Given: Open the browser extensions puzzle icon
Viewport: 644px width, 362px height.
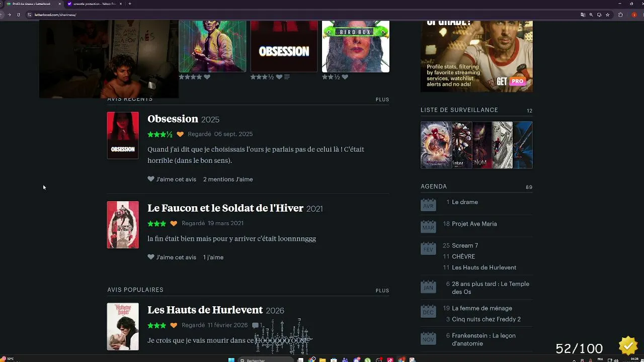Looking at the screenshot, I should [620, 15].
